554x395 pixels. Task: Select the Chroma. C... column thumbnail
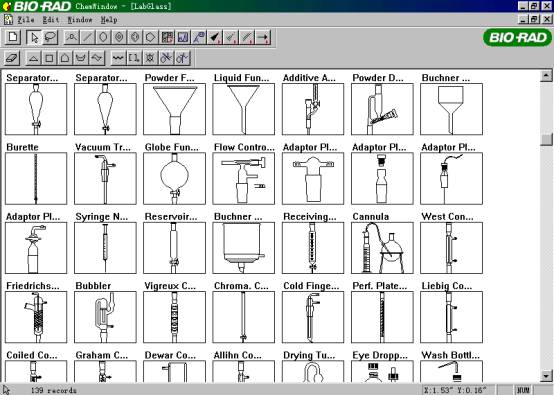click(x=243, y=317)
